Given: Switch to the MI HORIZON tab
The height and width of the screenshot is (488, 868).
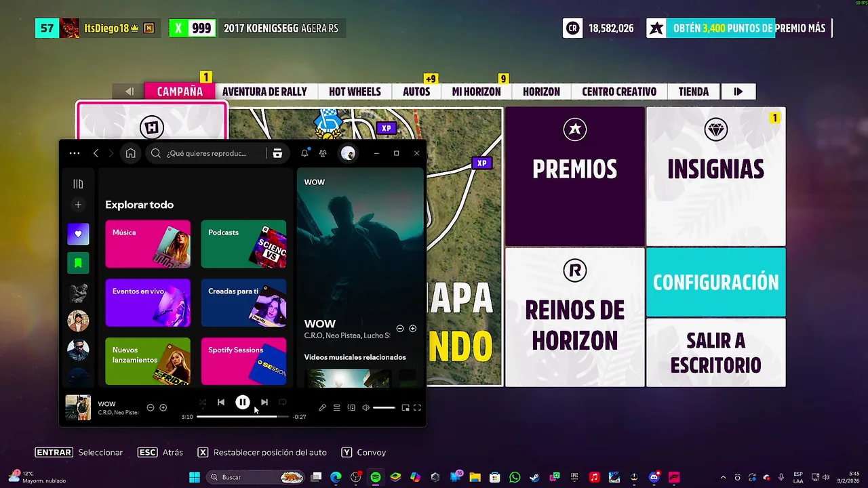Looking at the screenshot, I should pos(476,91).
